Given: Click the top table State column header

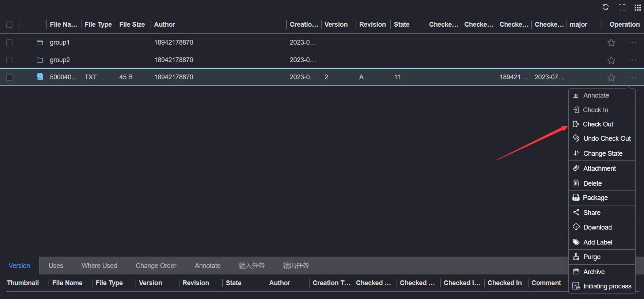Looking at the screenshot, I should point(402,24).
